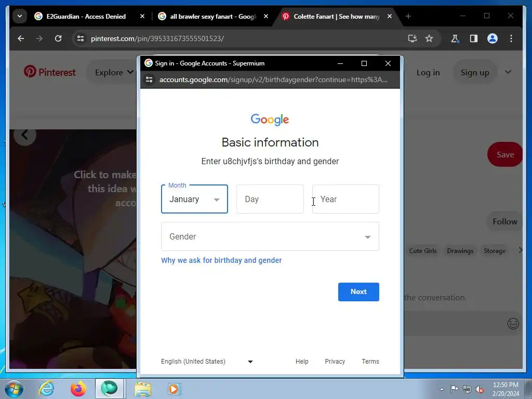Expand the Pinterest Explore menu

coord(114,72)
